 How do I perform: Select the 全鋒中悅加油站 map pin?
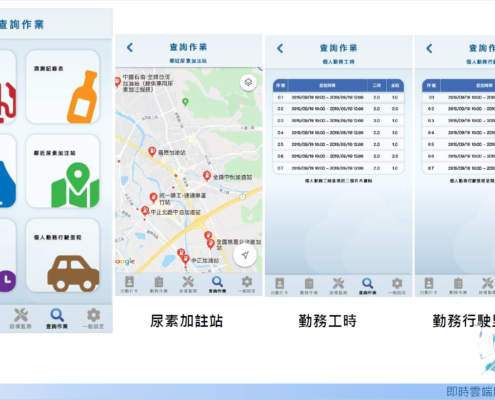pyautogui.click(x=207, y=176)
